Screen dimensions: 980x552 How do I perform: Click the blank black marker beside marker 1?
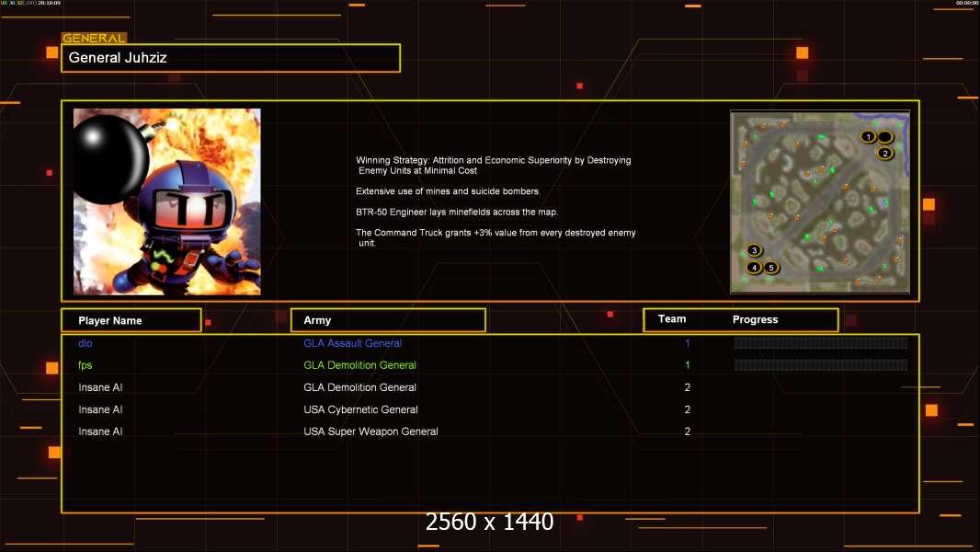click(x=884, y=137)
